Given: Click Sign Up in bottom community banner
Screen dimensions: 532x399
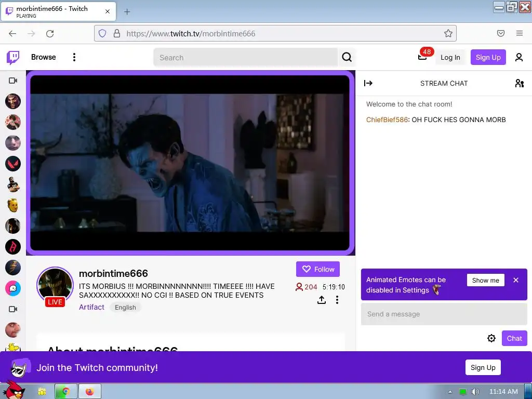Looking at the screenshot, I should pyautogui.click(x=483, y=367).
